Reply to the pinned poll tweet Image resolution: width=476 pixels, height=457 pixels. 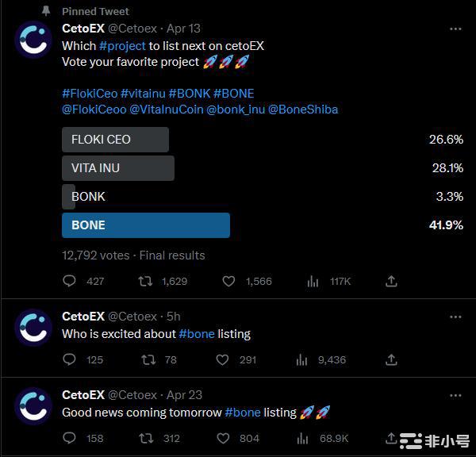click(x=69, y=281)
